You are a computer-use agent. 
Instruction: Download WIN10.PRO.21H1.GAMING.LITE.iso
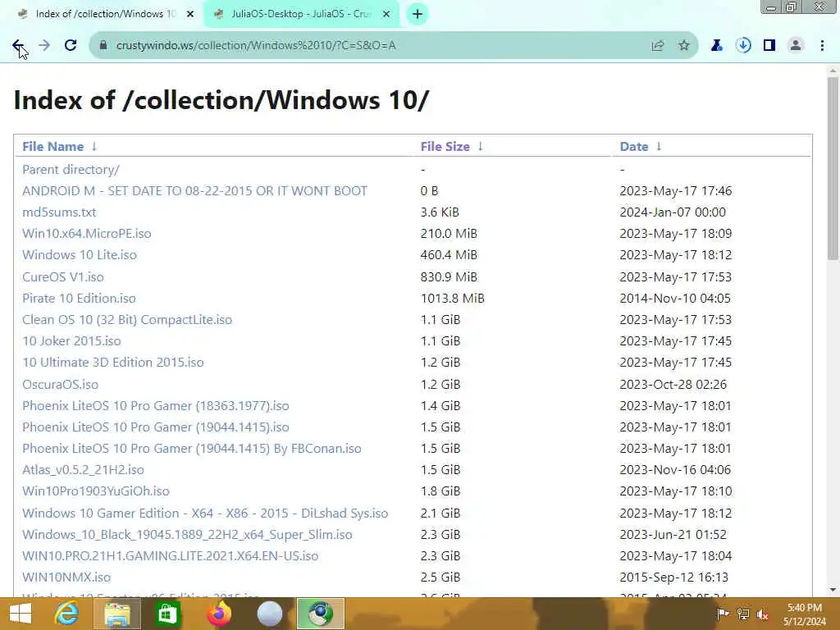(171, 556)
